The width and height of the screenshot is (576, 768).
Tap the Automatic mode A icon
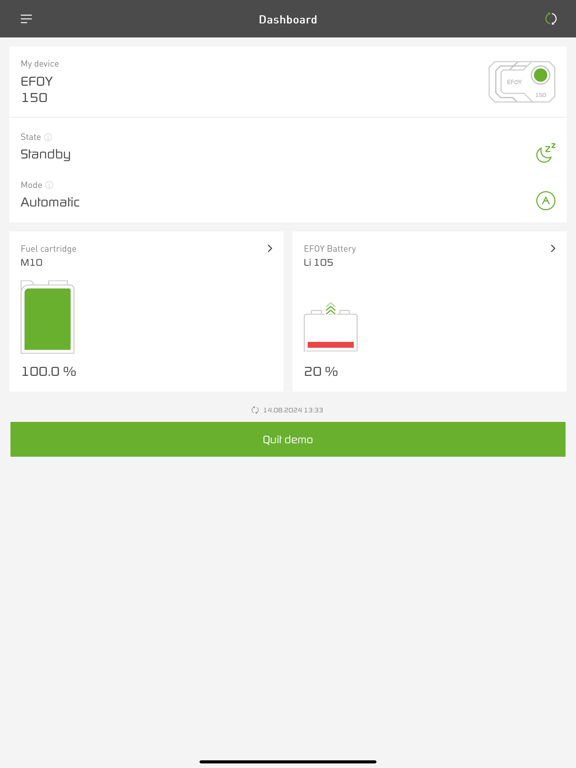[x=546, y=200]
